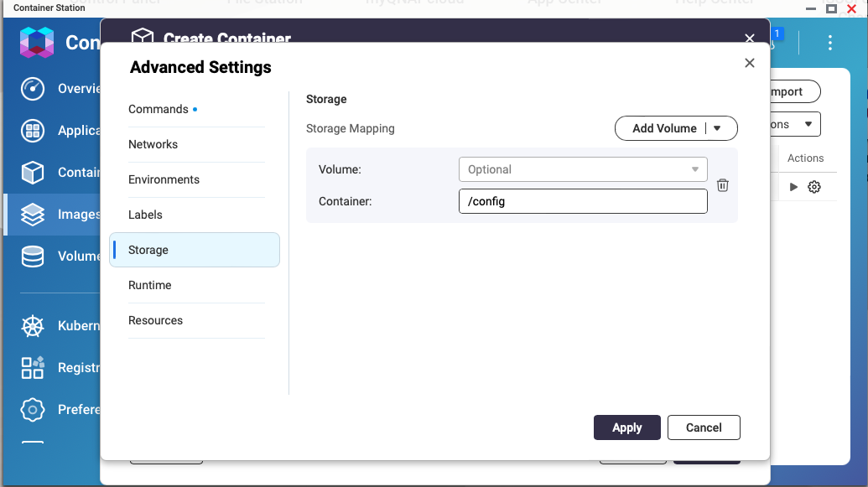
Task: Open Registries icon in sidebar
Action: pos(33,367)
